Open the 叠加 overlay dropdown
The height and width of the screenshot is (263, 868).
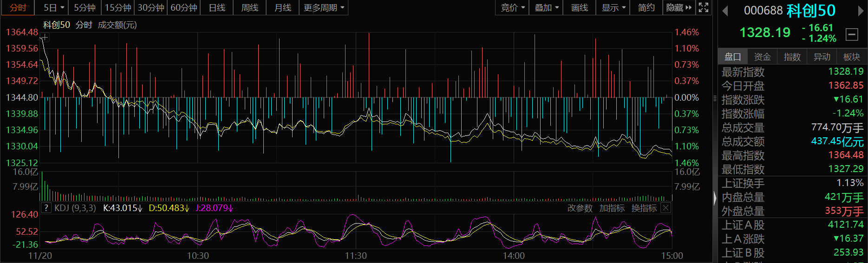click(x=546, y=8)
